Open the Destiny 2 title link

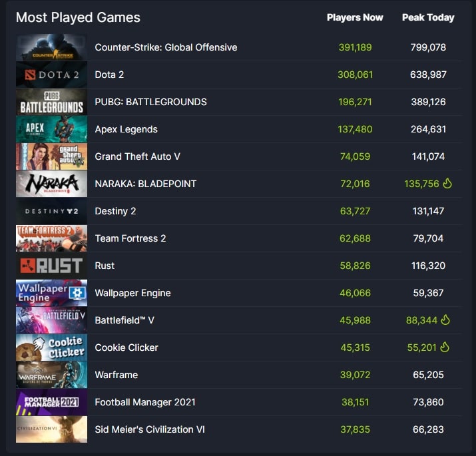116,211
